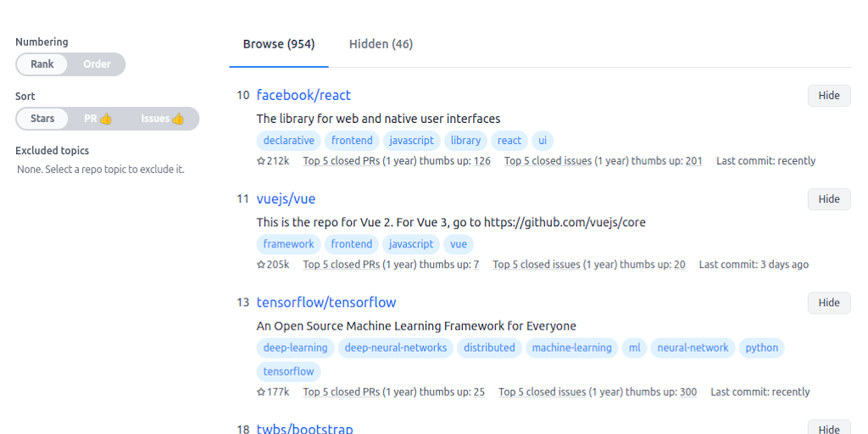Sort repositories by Stars
Image resolution: width=868 pixels, height=434 pixels.
[42, 119]
